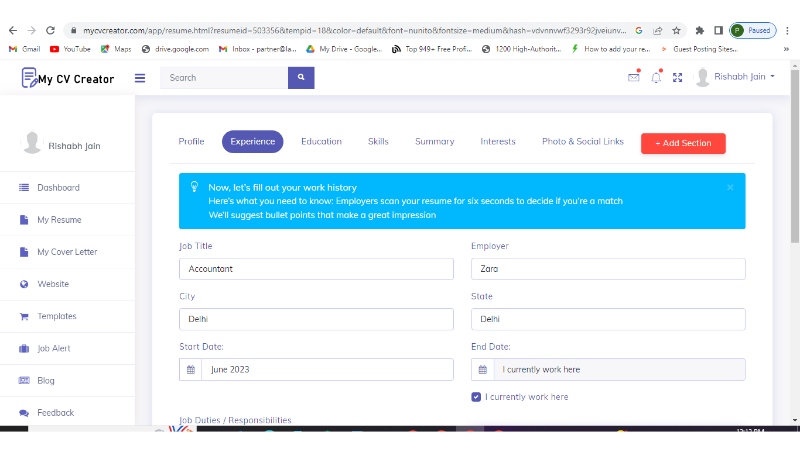
Task: Bookmark page with the star icon
Action: (x=677, y=31)
